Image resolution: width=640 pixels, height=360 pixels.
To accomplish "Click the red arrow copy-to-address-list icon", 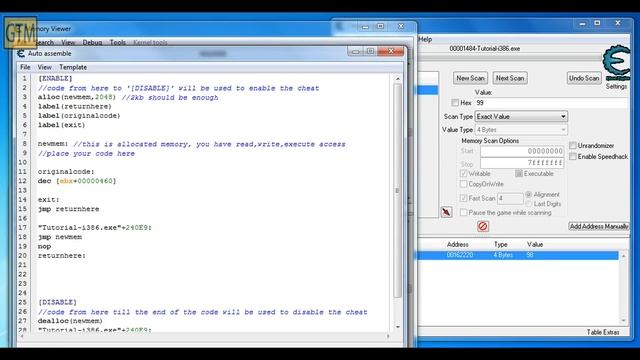I will tap(447, 212).
